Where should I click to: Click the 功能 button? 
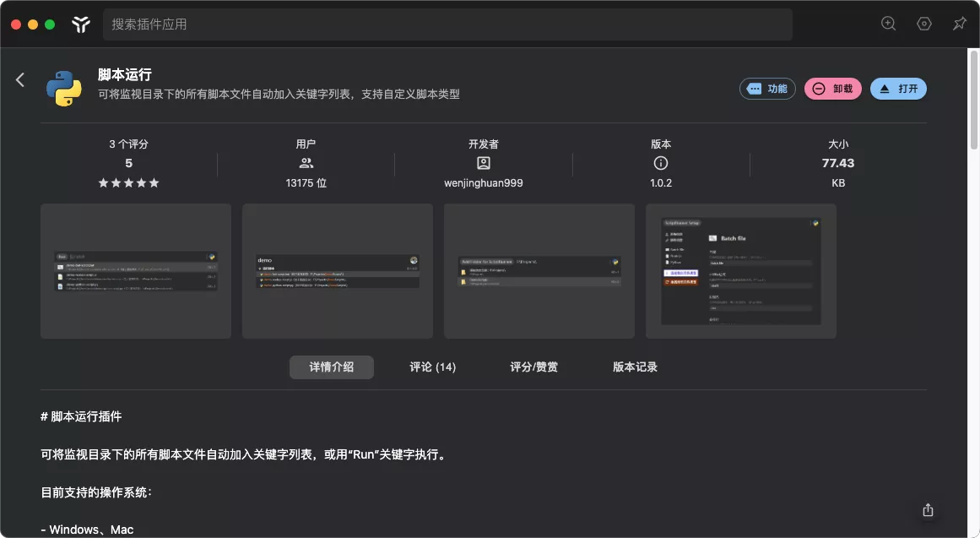click(767, 89)
